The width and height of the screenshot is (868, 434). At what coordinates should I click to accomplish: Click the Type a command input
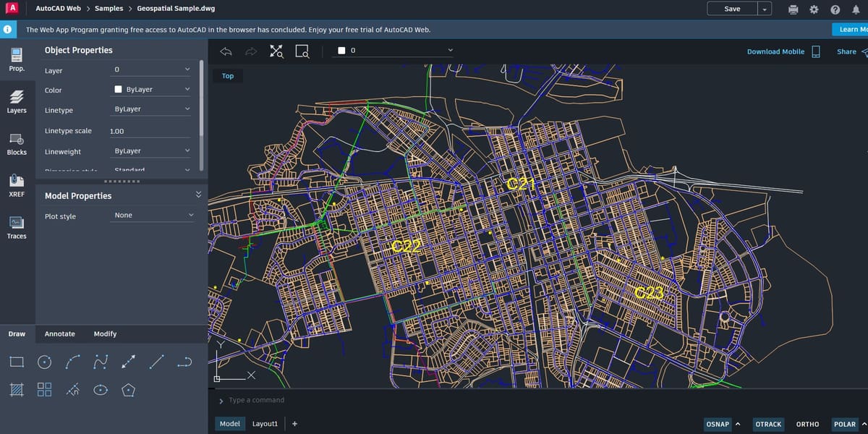point(257,400)
